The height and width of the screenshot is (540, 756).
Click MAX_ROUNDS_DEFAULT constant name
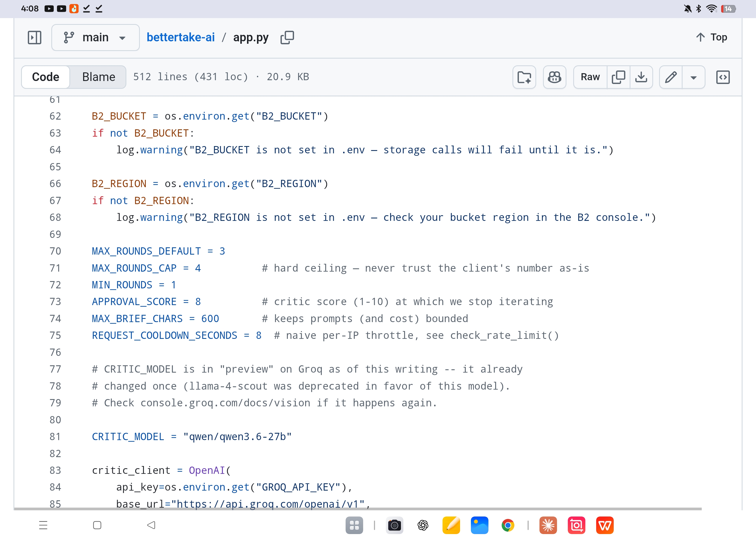(x=146, y=251)
